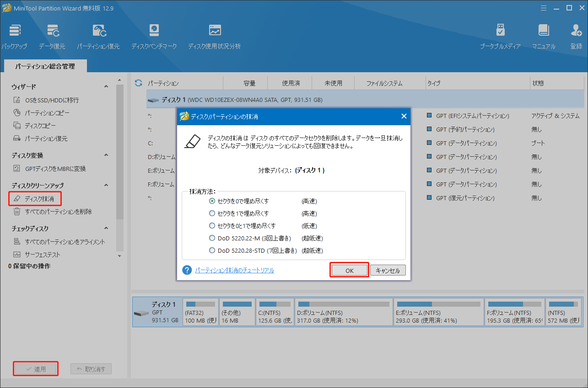Select すべてのパーティションを削除
Viewport: 588px width, 388px height.
52,212
